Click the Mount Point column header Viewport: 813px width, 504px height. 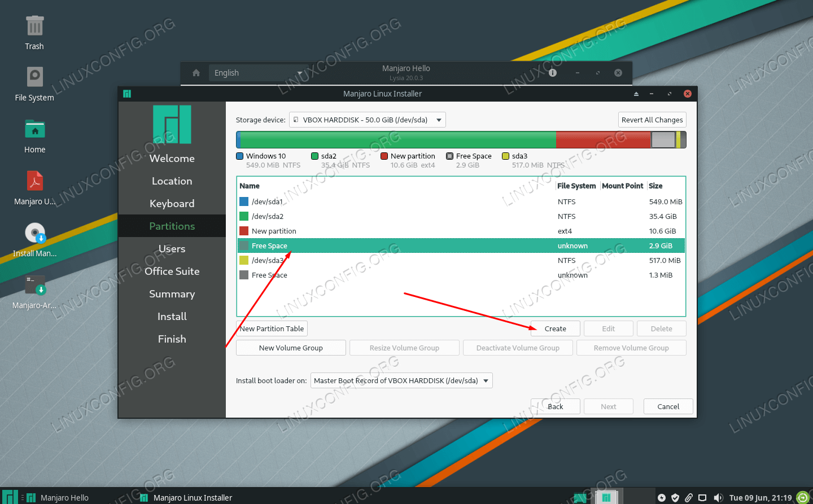tap(623, 186)
